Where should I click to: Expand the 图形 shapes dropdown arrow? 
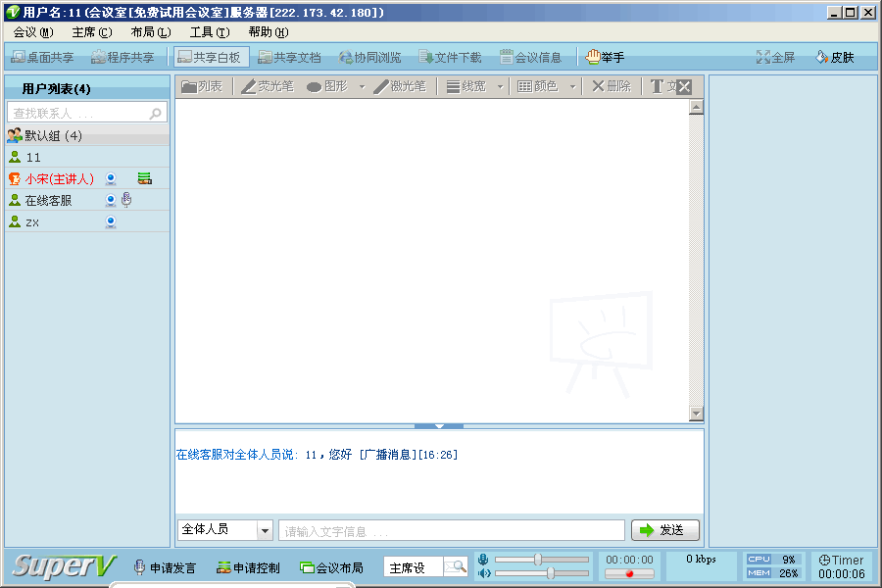(362, 86)
